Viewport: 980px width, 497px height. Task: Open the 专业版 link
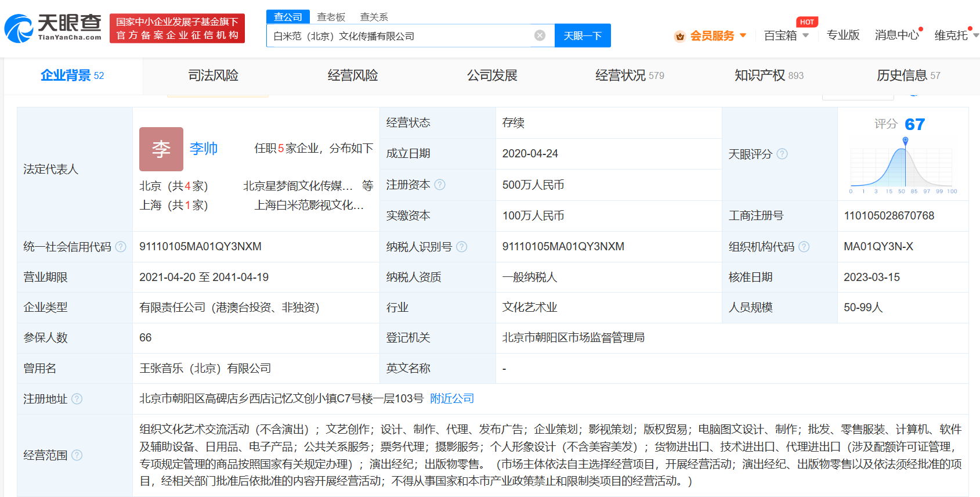coord(843,35)
